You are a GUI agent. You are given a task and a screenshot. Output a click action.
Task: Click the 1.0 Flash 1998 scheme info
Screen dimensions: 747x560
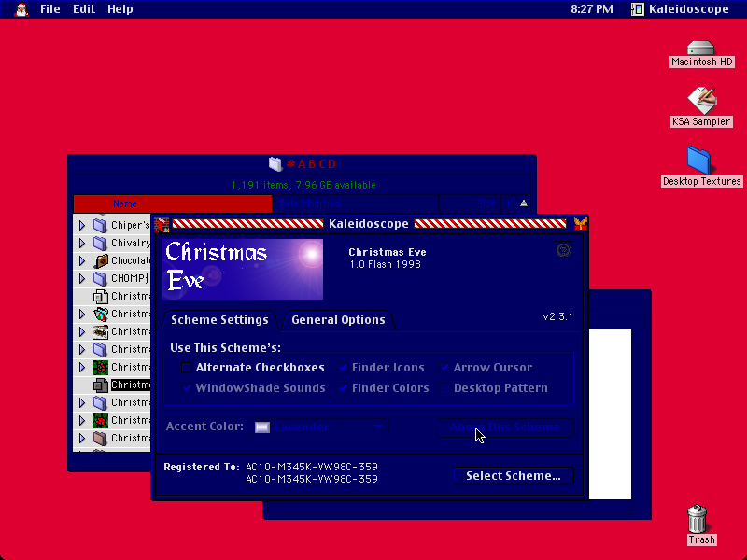[386, 264]
